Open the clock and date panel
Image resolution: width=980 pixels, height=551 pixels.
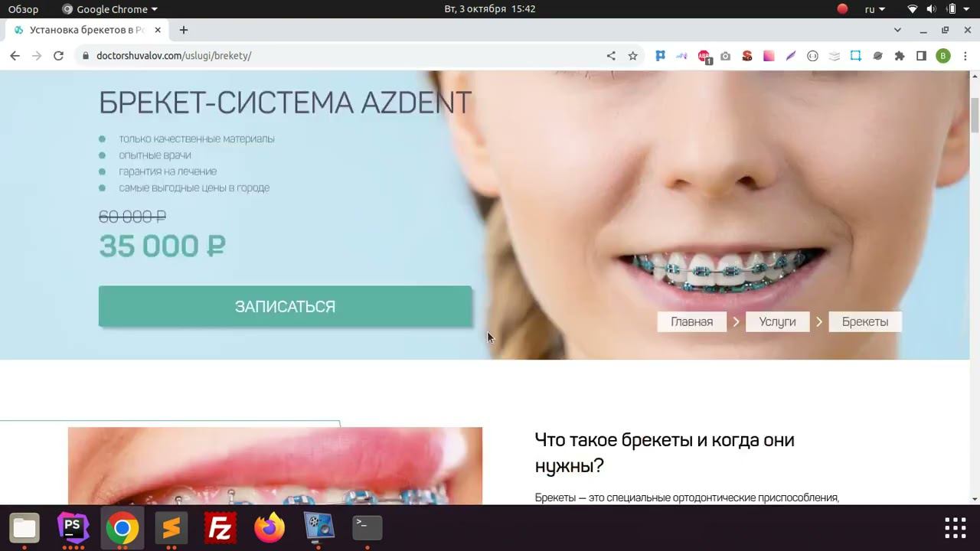click(490, 9)
